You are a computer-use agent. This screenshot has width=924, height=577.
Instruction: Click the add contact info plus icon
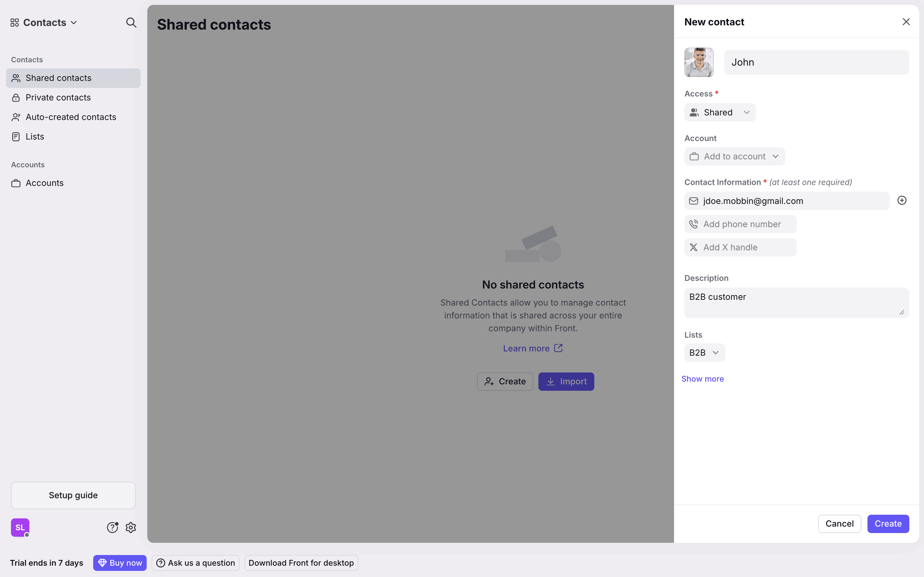point(902,200)
